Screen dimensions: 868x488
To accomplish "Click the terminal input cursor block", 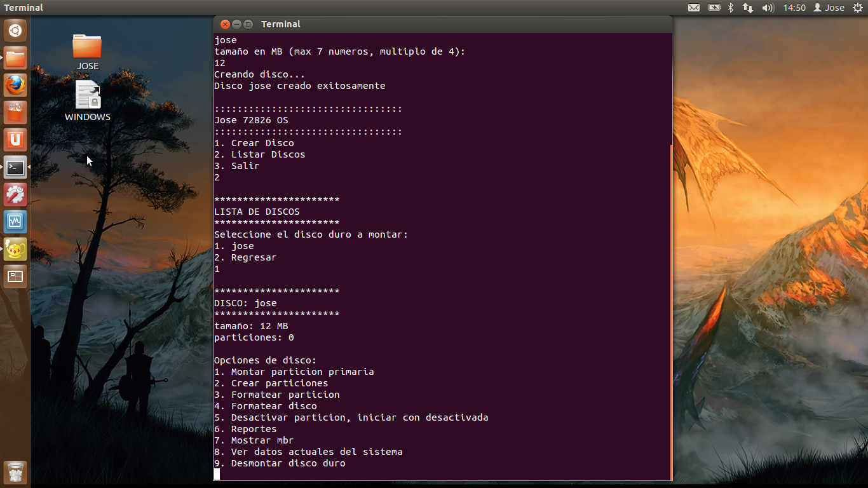I will click(x=217, y=474).
